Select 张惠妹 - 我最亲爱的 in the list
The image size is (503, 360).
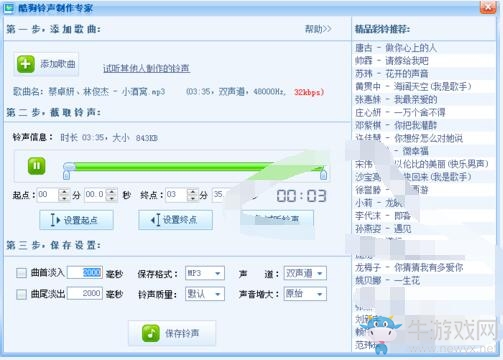coord(396,100)
